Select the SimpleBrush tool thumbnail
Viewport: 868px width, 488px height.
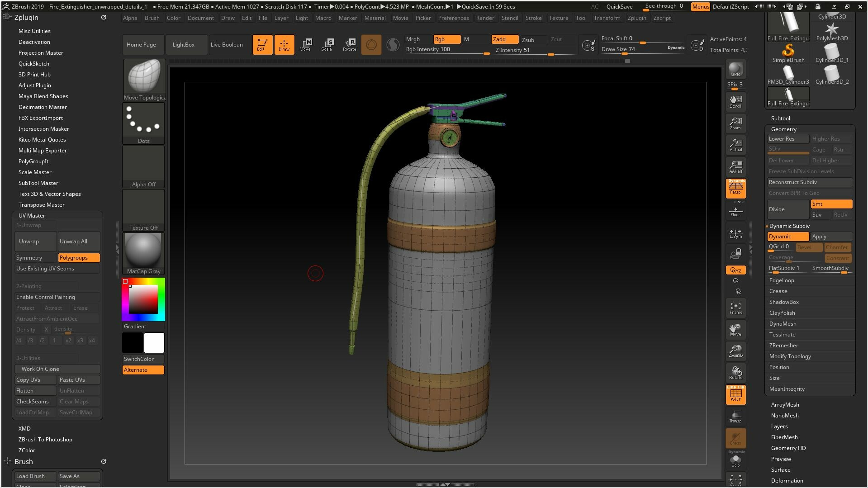tap(788, 53)
